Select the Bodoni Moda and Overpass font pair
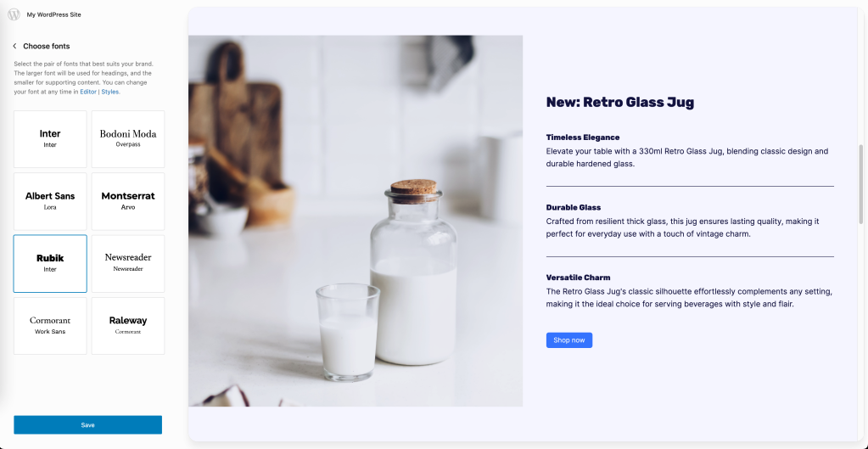 click(128, 139)
